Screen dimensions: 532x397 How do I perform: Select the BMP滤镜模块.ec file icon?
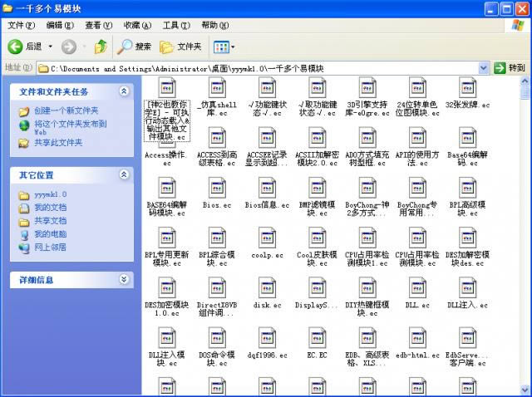(318, 188)
